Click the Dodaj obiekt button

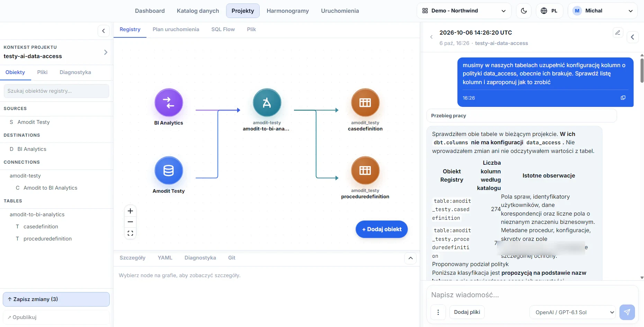coord(382,229)
